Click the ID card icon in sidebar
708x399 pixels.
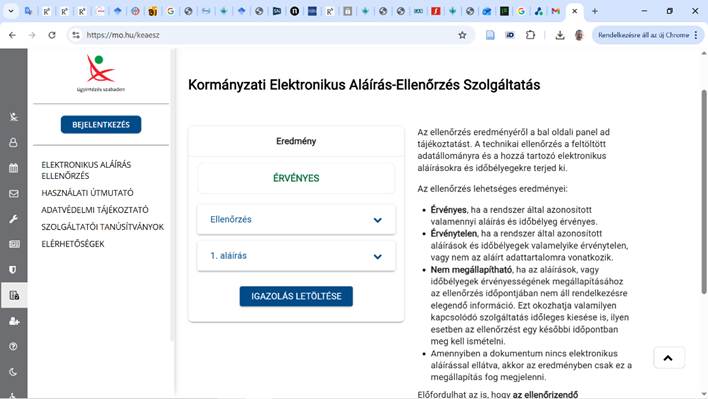point(14,244)
